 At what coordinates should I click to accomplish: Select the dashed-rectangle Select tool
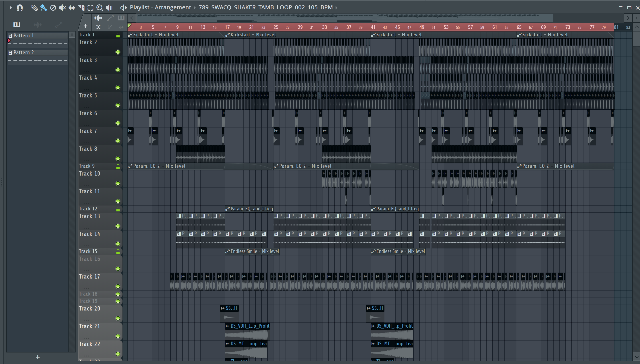(91, 8)
